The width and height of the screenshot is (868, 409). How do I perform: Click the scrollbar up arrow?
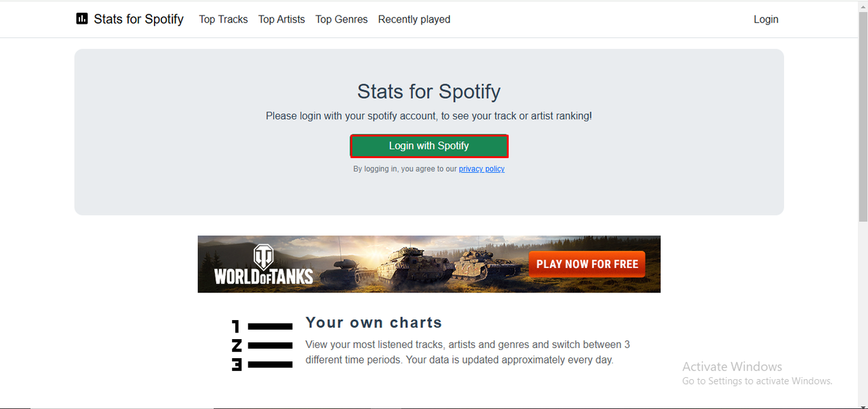pyautogui.click(x=863, y=5)
